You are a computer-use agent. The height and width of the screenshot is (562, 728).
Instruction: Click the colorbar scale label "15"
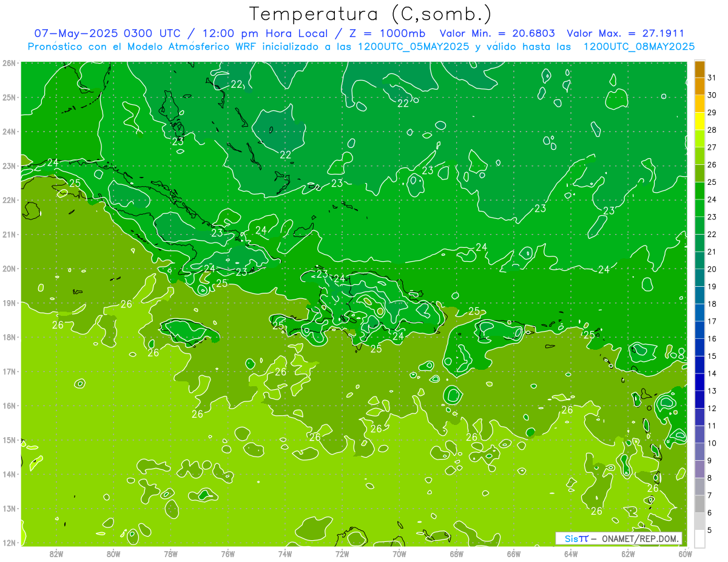point(712,356)
